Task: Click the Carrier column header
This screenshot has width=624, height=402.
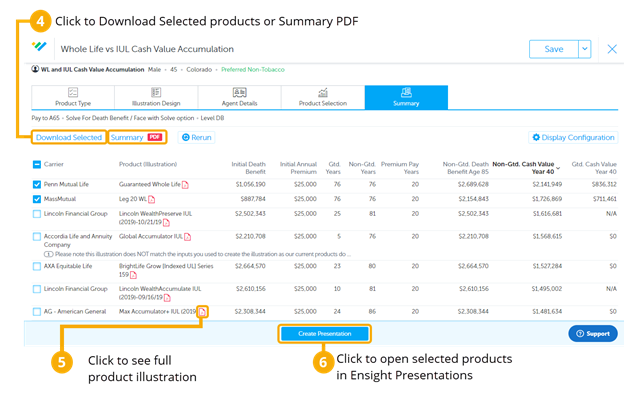Action: (54, 164)
